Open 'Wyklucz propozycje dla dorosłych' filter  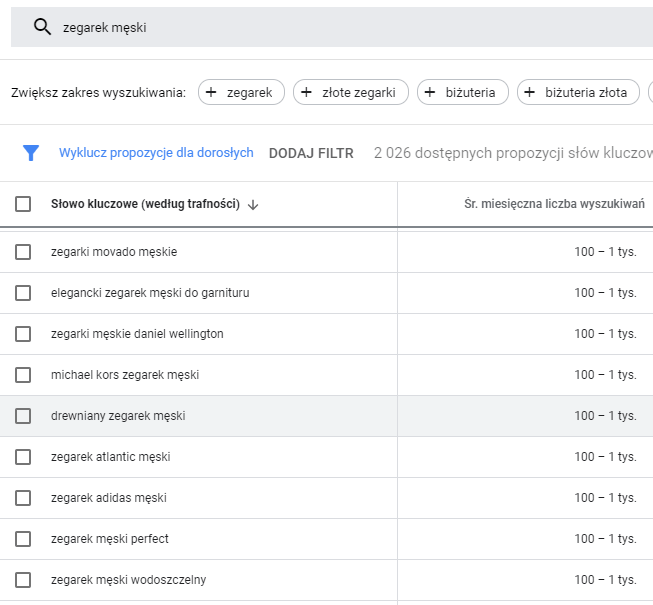tap(156, 153)
